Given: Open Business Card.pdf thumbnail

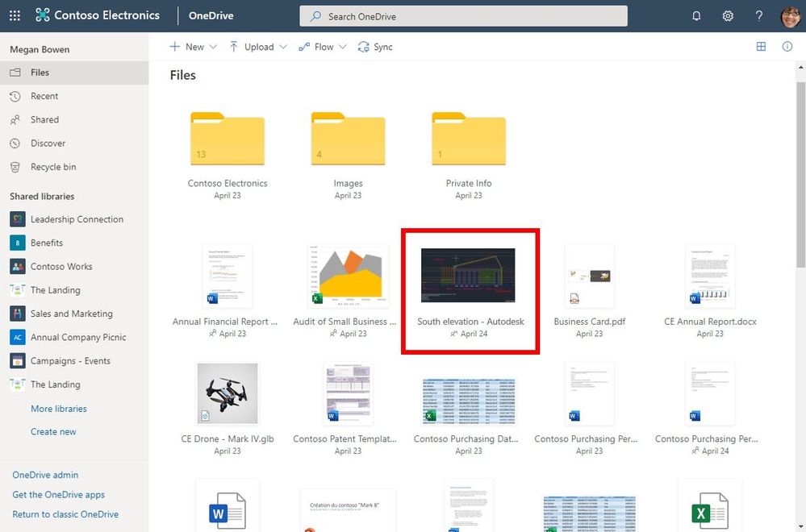Looking at the screenshot, I should (589, 276).
